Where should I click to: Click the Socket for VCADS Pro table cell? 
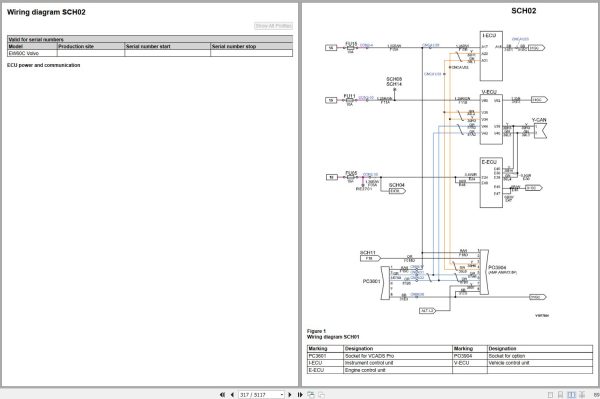coord(398,356)
